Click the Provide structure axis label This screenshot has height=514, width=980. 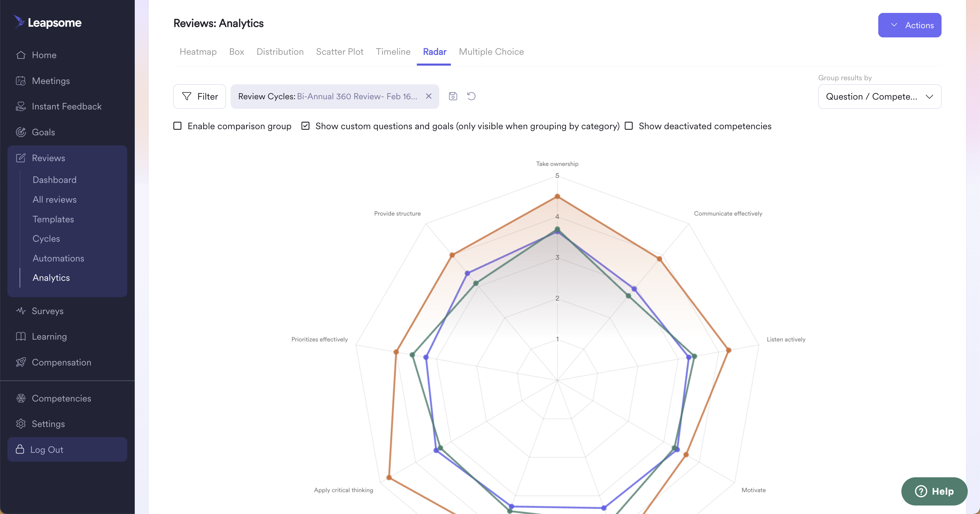click(397, 214)
